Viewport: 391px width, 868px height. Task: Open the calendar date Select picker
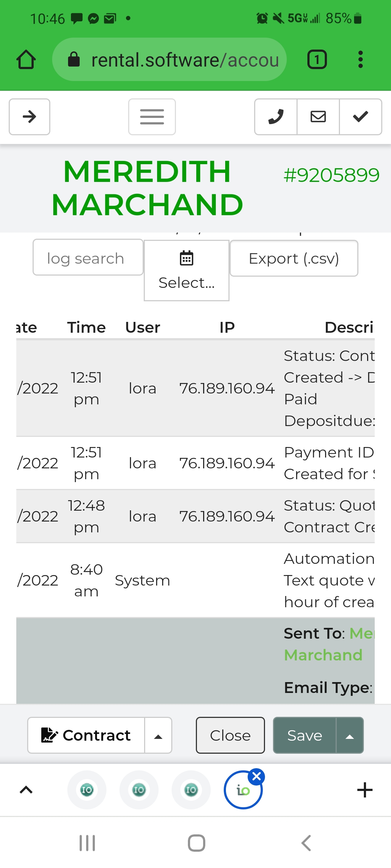[186, 270]
